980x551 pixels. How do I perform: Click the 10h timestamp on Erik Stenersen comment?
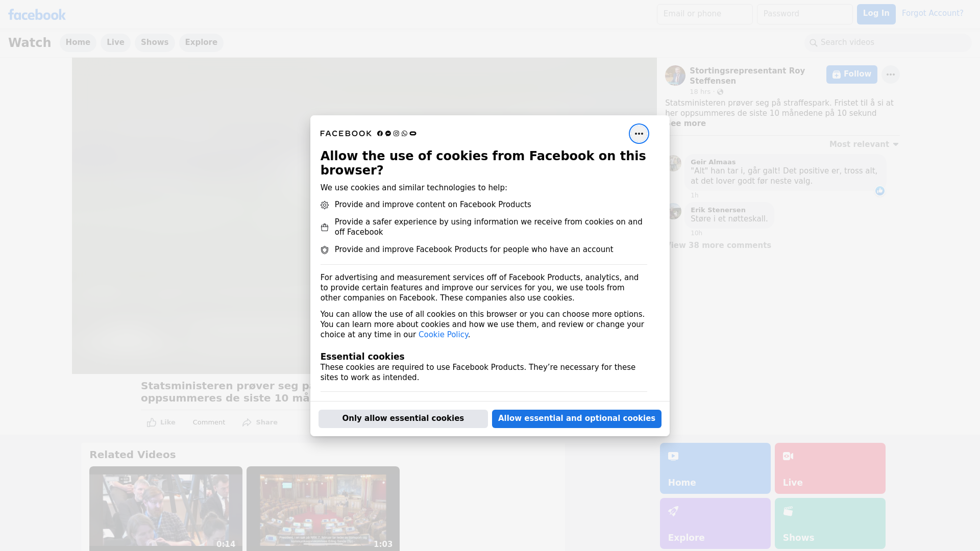696,233
